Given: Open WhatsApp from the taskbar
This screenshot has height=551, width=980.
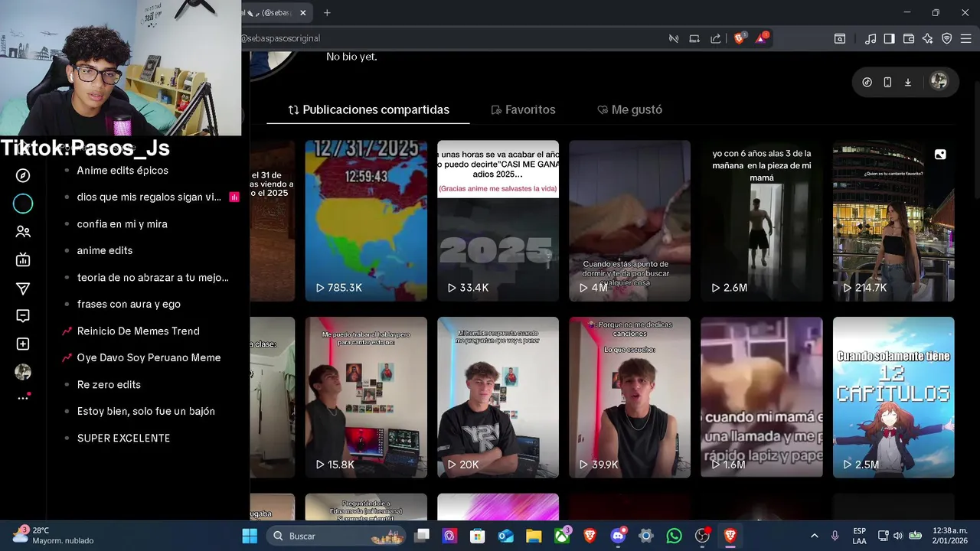Looking at the screenshot, I should 674,536.
